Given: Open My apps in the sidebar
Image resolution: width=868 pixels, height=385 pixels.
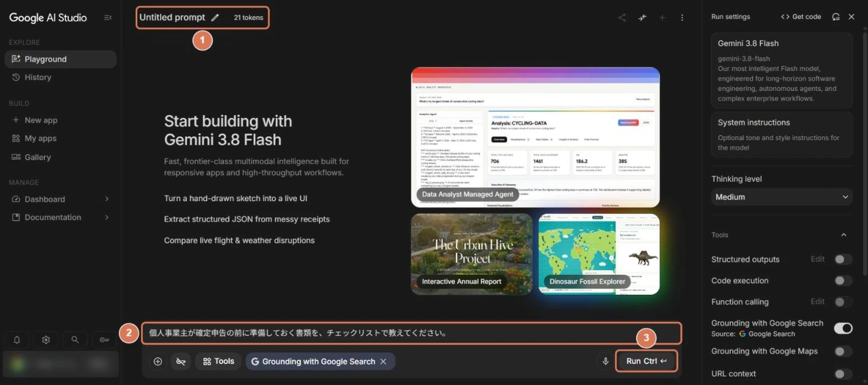Looking at the screenshot, I should point(60,138).
